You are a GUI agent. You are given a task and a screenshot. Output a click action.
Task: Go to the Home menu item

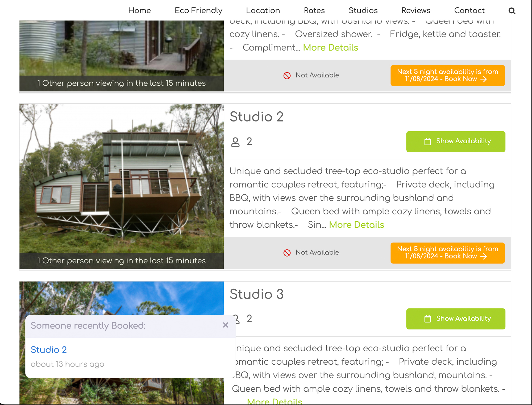point(139,11)
